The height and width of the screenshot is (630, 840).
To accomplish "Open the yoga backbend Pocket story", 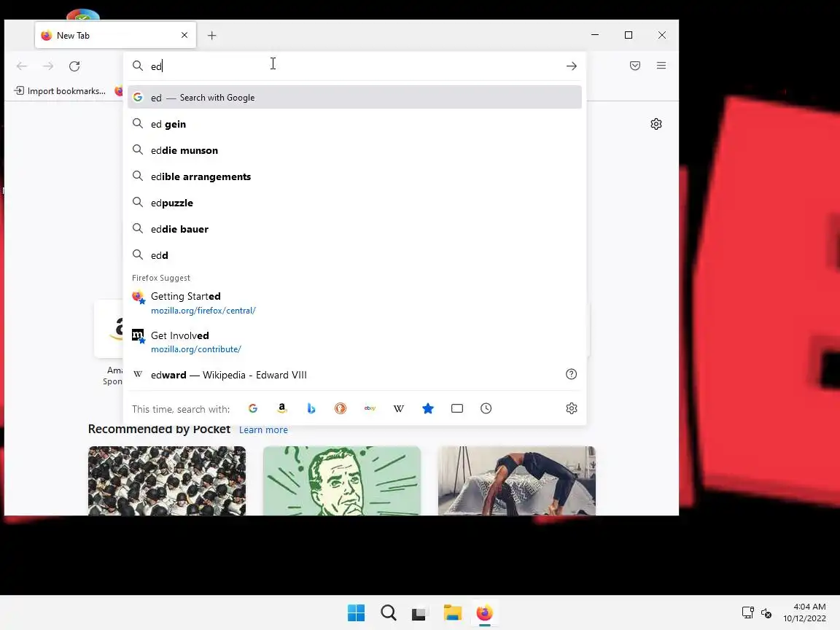I will [x=517, y=481].
